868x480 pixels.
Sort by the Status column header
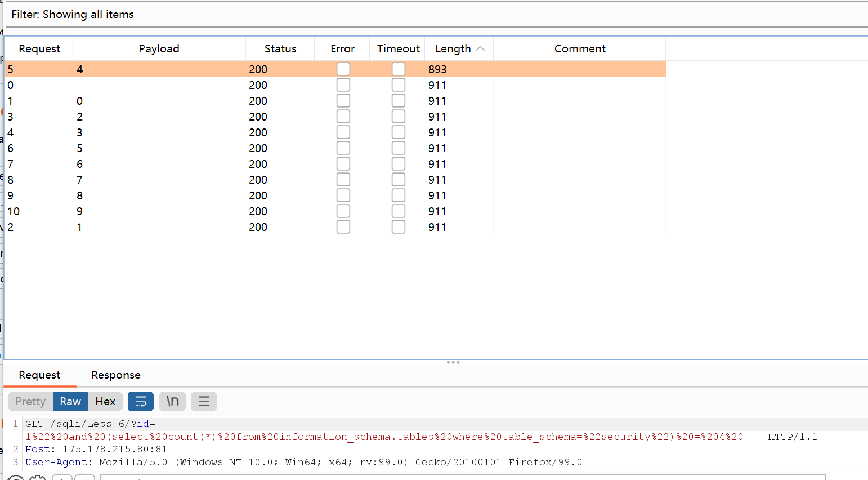280,49
